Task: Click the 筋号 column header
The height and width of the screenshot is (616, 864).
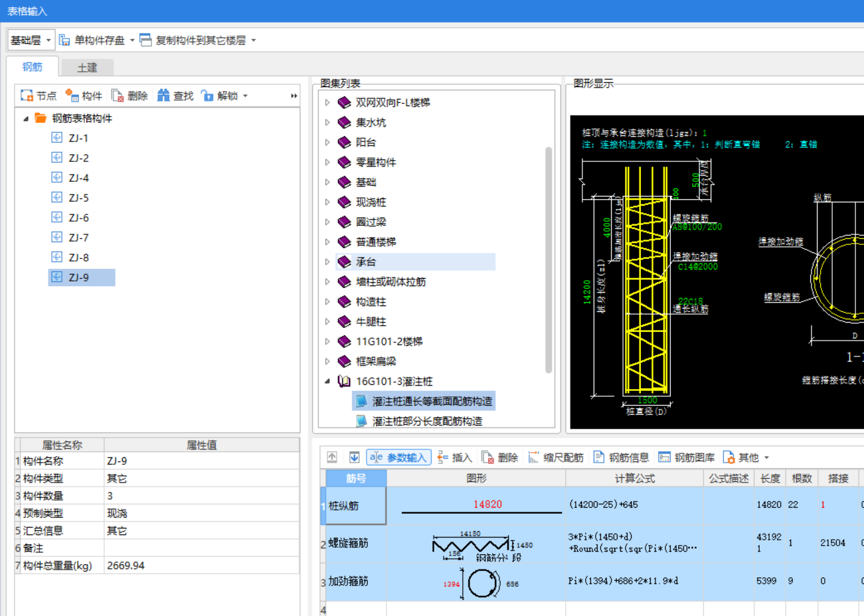Action: pos(356,478)
